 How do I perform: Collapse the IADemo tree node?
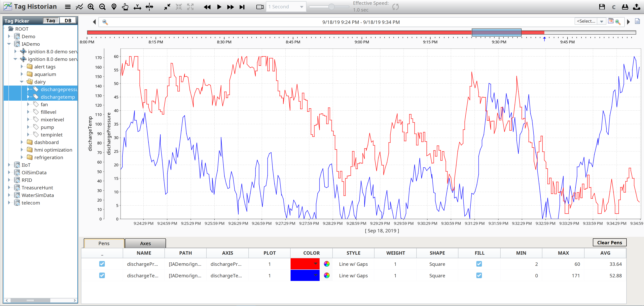click(x=9, y=44)
